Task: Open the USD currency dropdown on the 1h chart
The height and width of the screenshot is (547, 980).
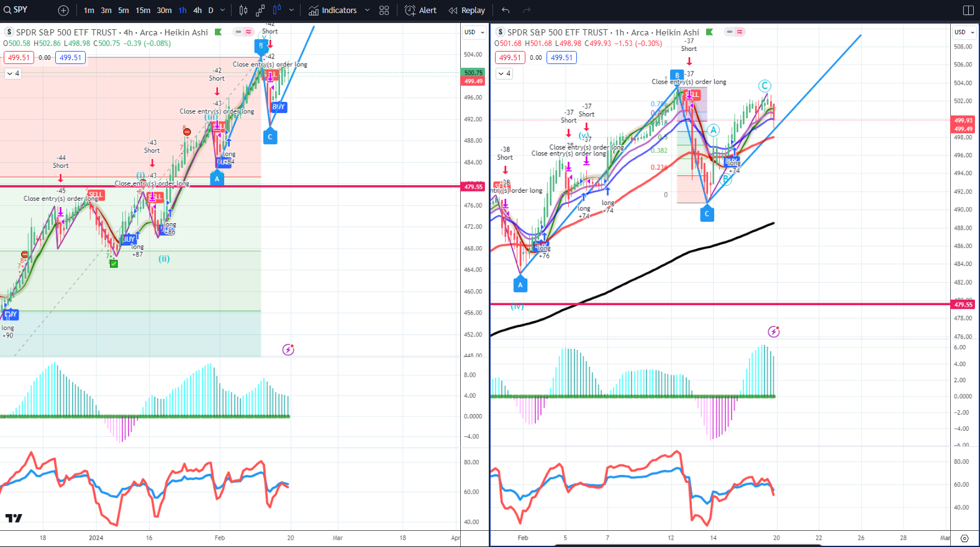Action: click(964, 32)
